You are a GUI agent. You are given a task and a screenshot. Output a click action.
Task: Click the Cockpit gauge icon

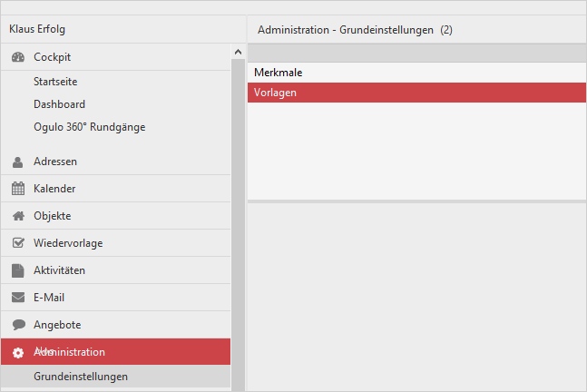[17, 57]
